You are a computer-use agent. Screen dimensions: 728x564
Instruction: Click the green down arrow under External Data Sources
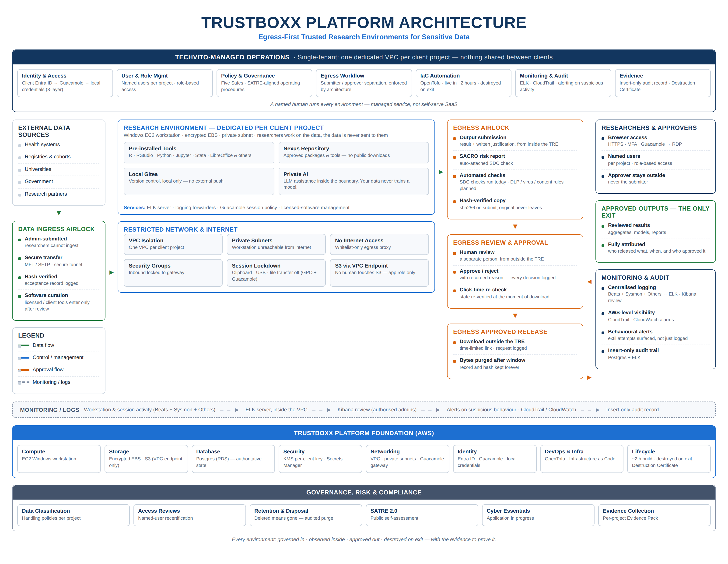tap(59, 213)
